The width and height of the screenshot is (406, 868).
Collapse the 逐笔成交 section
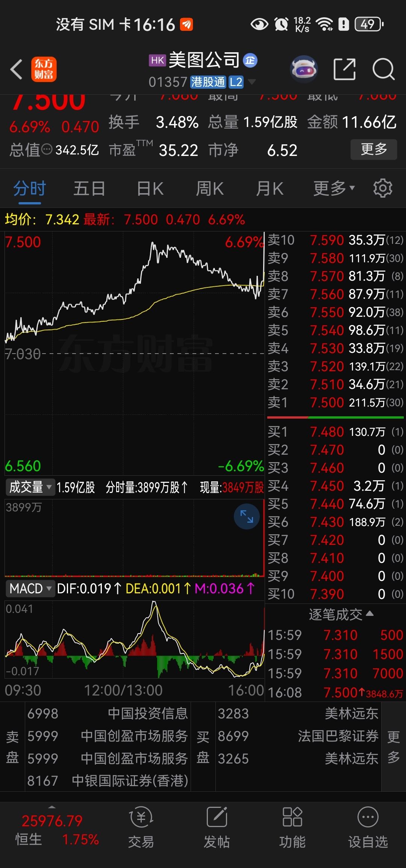pos(341,614)
